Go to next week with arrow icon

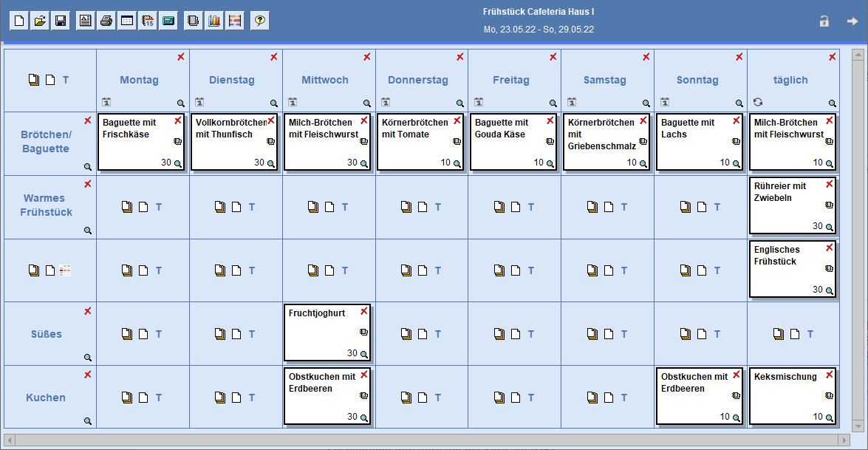(852, 21)
